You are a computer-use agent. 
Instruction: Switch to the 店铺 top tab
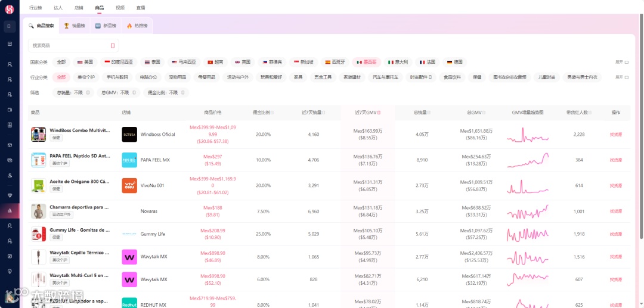tap(79, 8)
